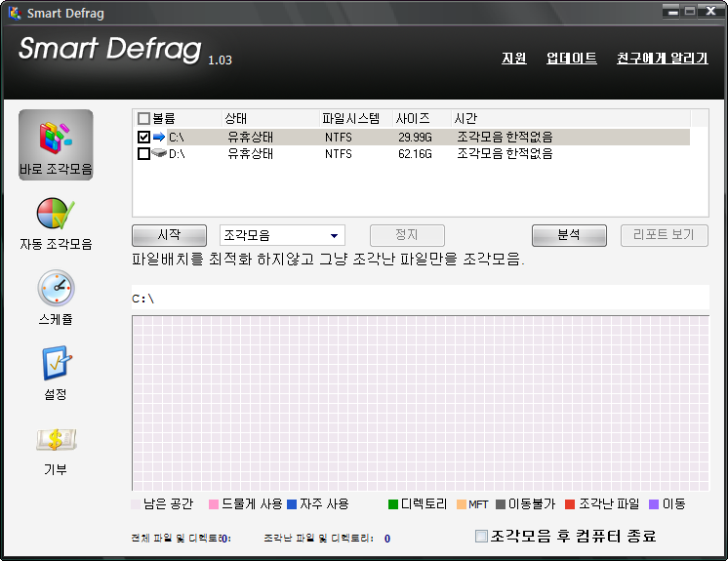Screen dimensions: 728x561
Task: Click the 사이즈 column header
Action: click(x=422, y=119)
